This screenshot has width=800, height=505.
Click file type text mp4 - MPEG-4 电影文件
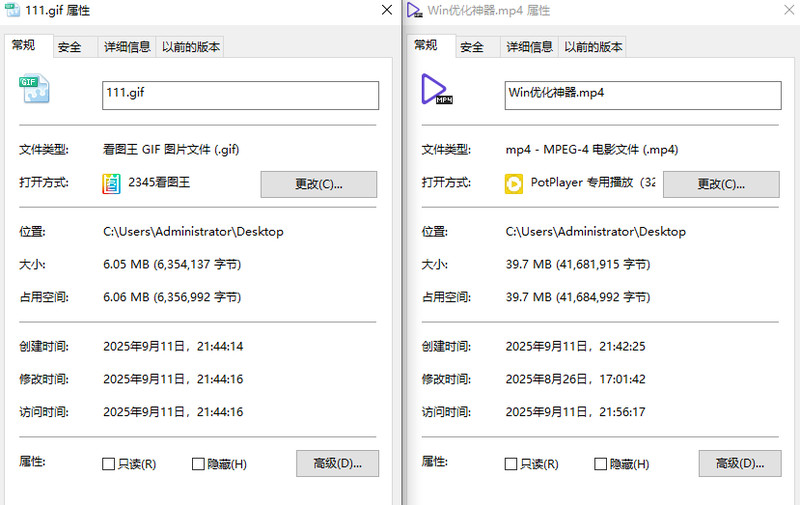(592, 149)
